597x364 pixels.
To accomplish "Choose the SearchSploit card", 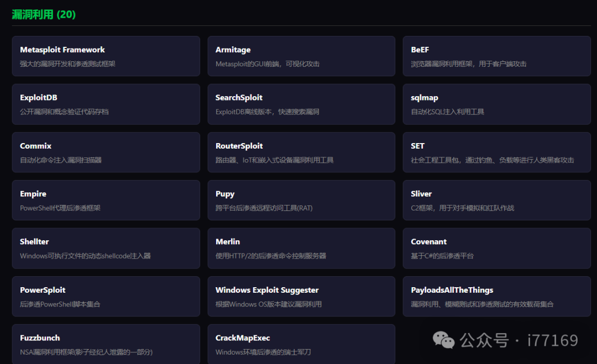I will click(x=301, y=104).
